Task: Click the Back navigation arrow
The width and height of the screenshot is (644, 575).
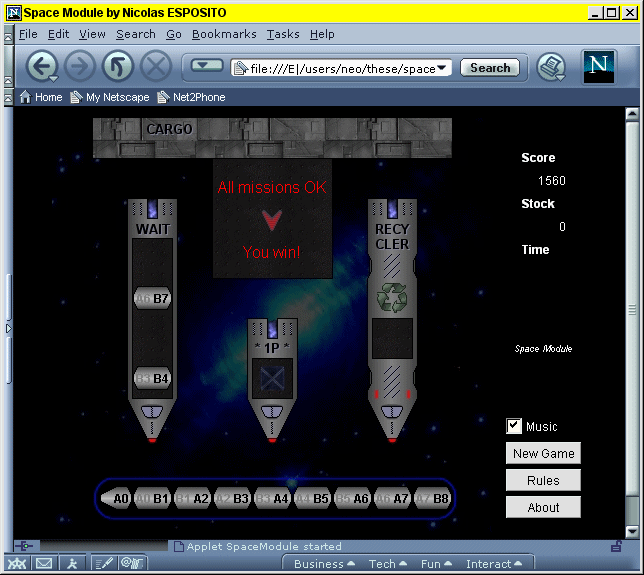Action: [41, 67]
